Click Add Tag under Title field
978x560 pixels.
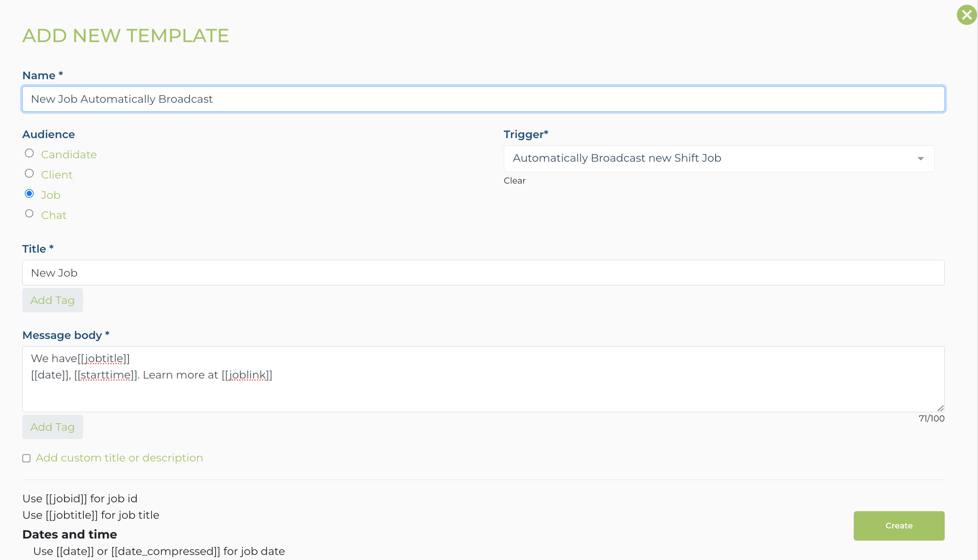tap(53, 300)
